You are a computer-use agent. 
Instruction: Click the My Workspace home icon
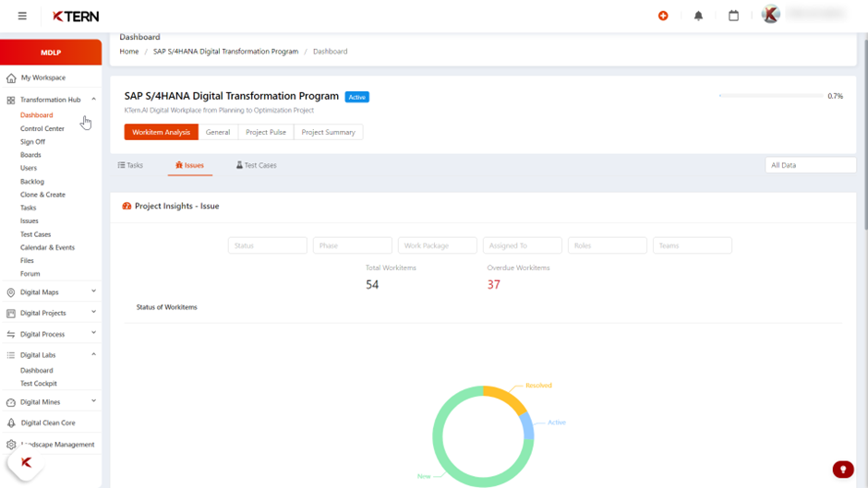point(11,78)
